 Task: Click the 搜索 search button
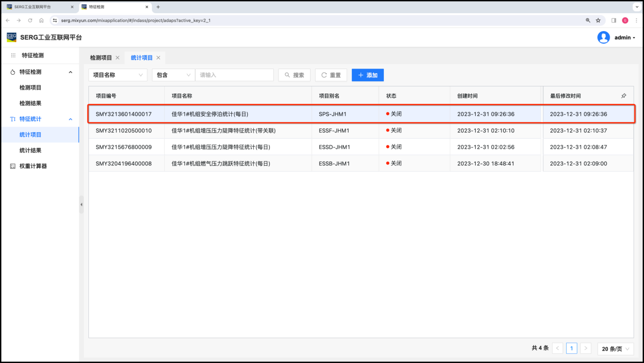pyautogui.click(x=294, y=75)
